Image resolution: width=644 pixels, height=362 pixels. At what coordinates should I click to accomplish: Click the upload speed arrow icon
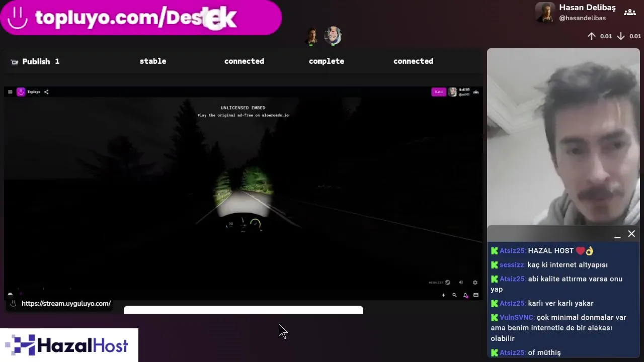(592, 36)
